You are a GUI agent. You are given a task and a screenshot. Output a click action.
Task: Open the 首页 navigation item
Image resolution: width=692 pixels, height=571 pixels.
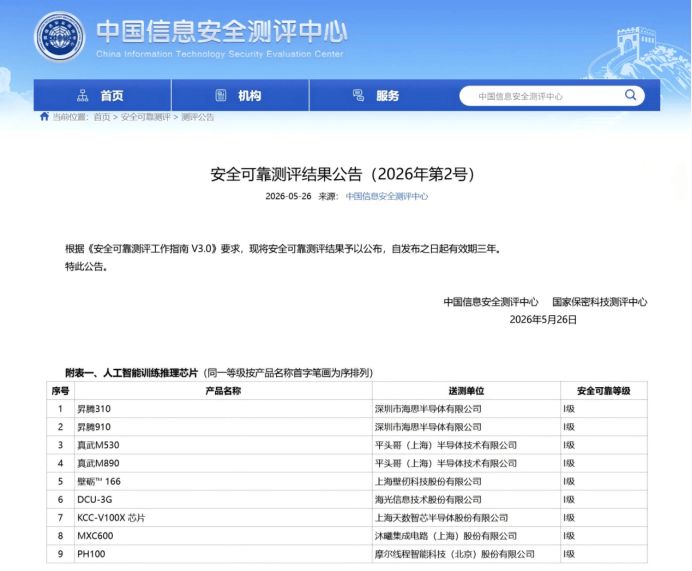[x=102, y=95]
